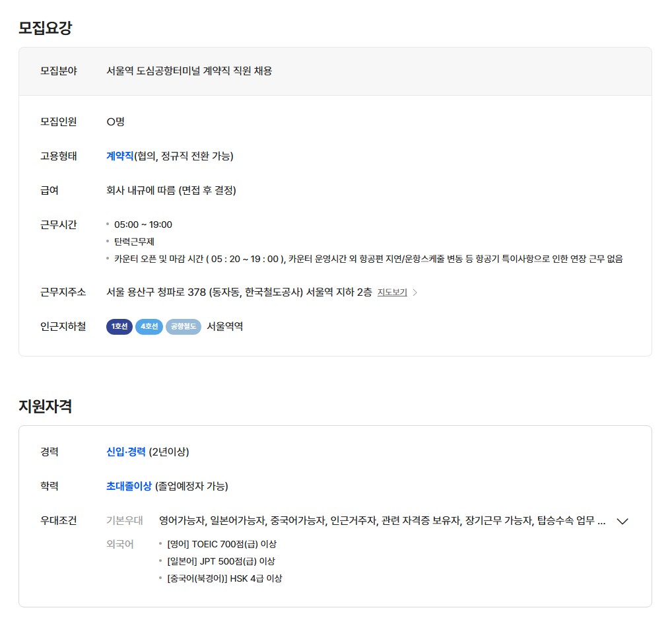Click the blue 계약직 employment type text
Image resolution: width=672 pixels, height=618 pixels.
(x=119, y=156)
